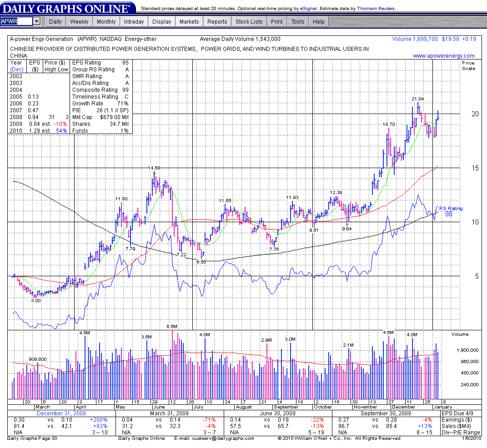Open the Tools menu
The height and width of the screenshot is (448, 487).
298,21
